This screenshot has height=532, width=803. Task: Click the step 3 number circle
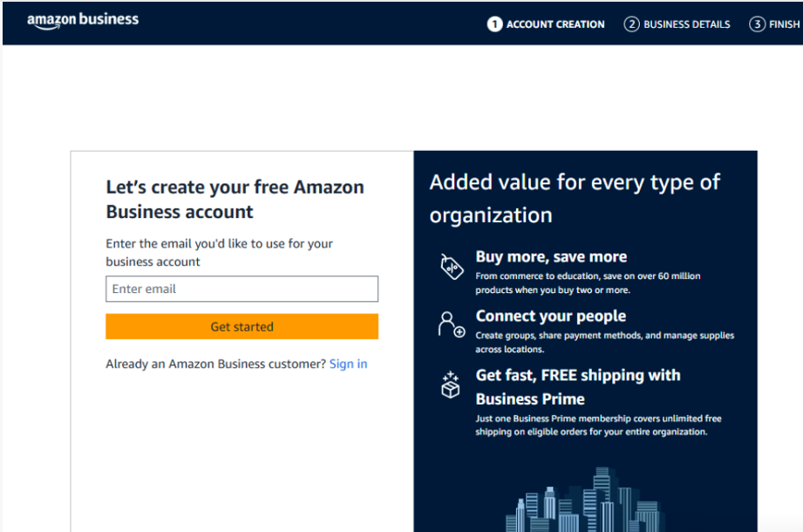click(757, 24)
